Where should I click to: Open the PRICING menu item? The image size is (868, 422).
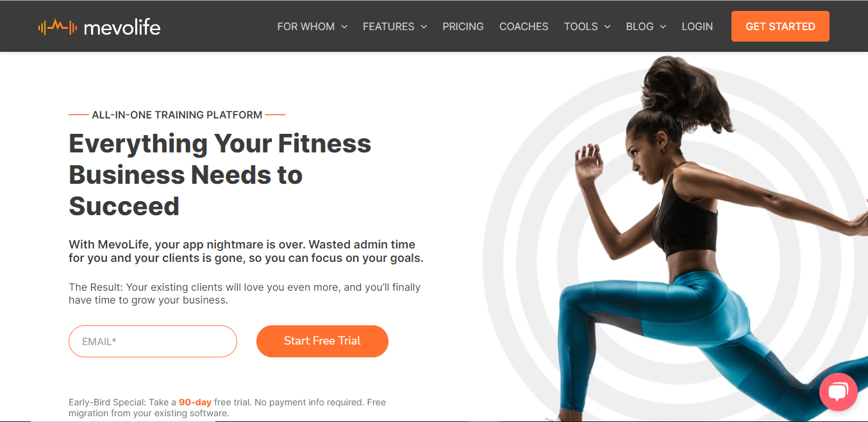pos(463,27)
